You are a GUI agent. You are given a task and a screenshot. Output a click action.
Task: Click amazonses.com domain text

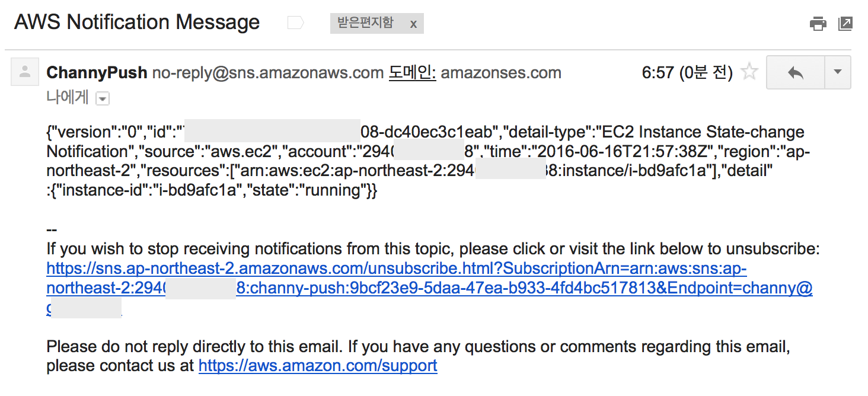(x=501, y=73)
